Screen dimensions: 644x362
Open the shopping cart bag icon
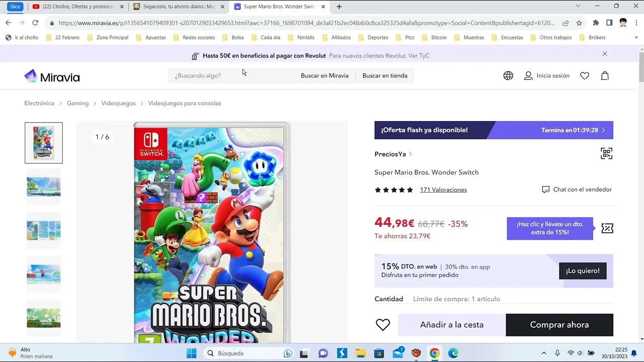[605, 76]
